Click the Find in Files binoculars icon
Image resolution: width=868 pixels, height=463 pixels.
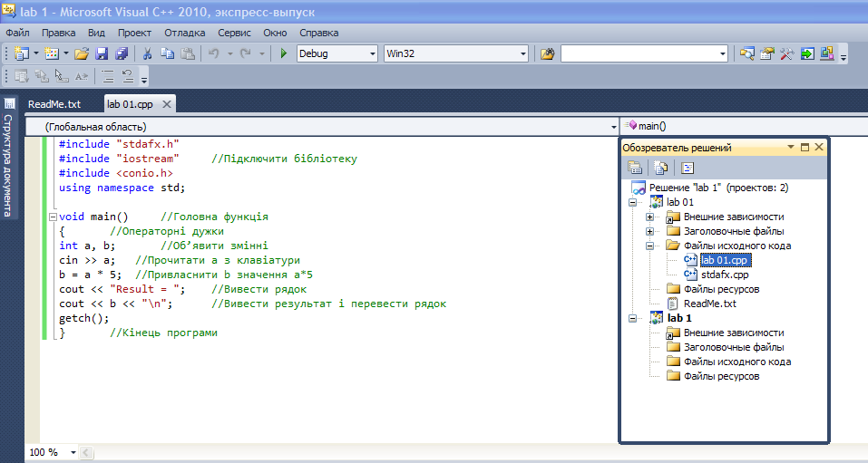[547, 54]
